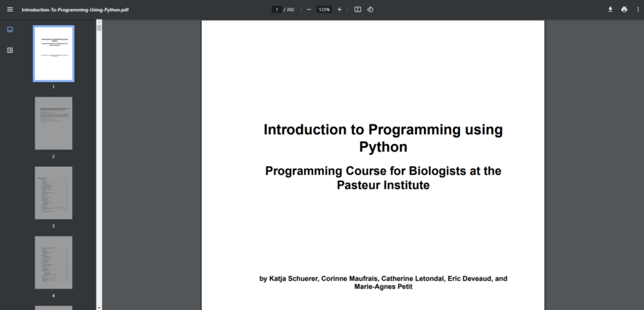Toggle the sidebar with the hamburger menu icon
The height and width of the screenshot is (310, 644).
[x=10, y=10]
